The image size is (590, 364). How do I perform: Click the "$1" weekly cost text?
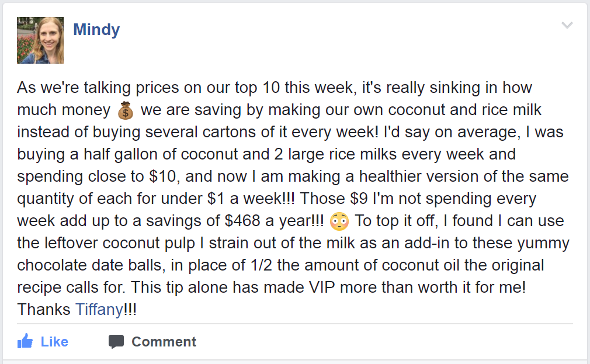(x=218, y=198)
